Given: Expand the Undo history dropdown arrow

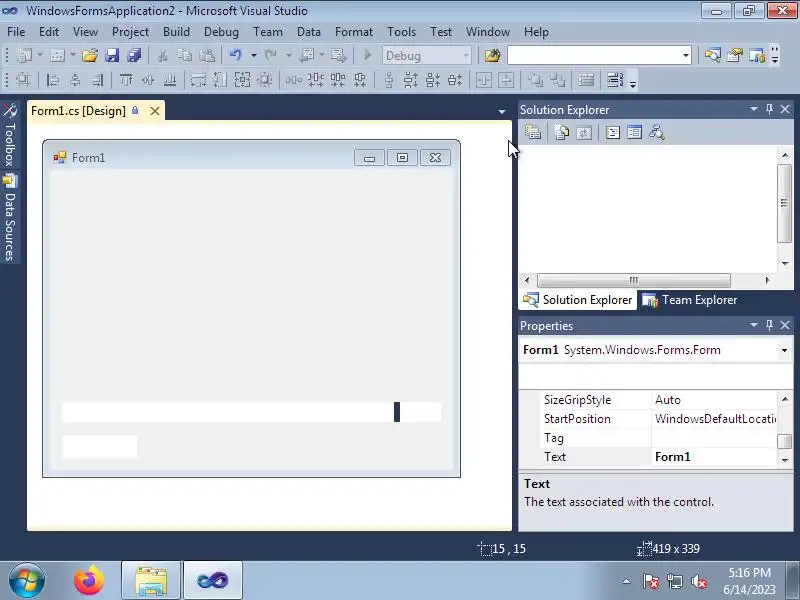Looking at the screenshot, I should click(x=254, y=55).
